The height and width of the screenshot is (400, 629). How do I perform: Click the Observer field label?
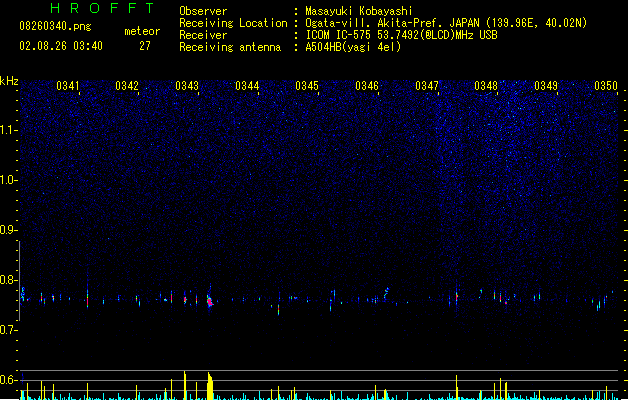203,11
